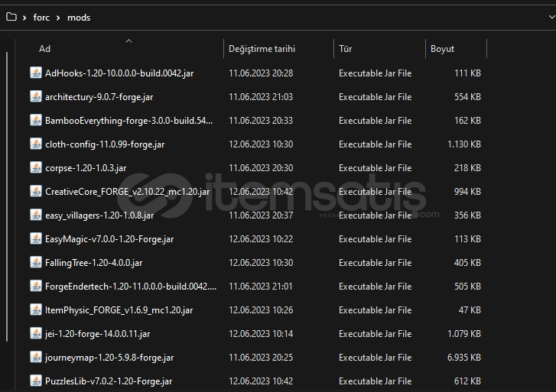Click the jei-1.20-forge jar file icon

point(36,333)
